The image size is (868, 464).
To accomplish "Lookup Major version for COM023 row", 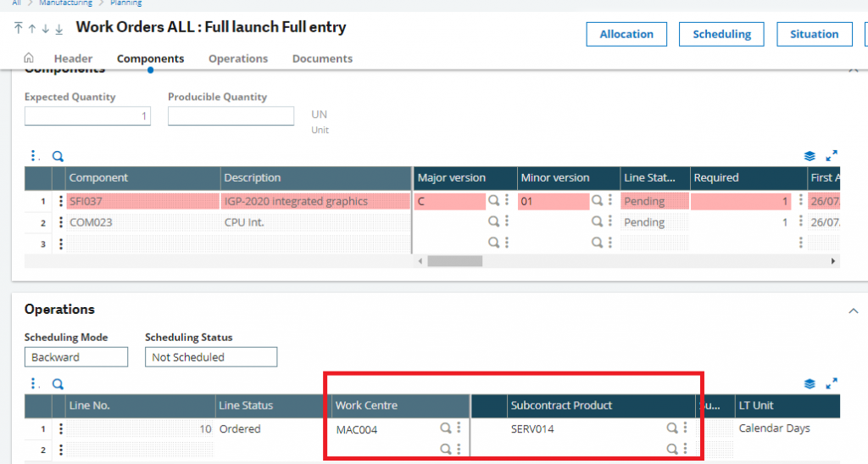I will pyautogui.click(x=493, y=221).
